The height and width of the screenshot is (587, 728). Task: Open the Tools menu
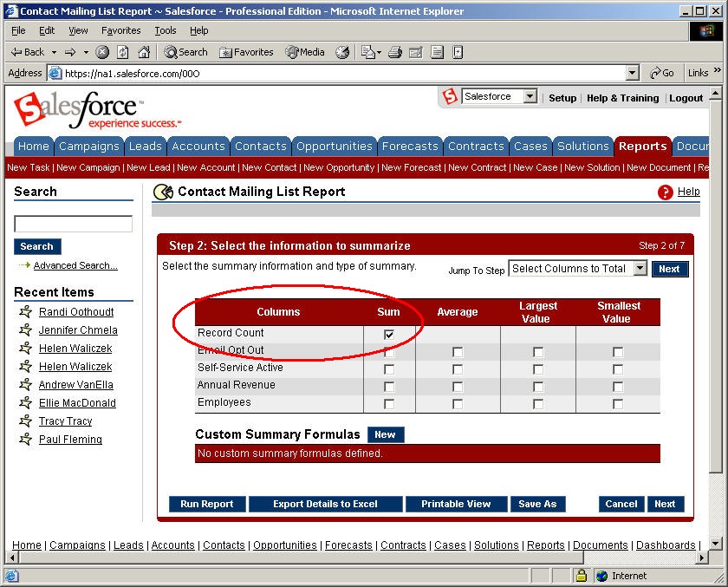pos(166,30)
